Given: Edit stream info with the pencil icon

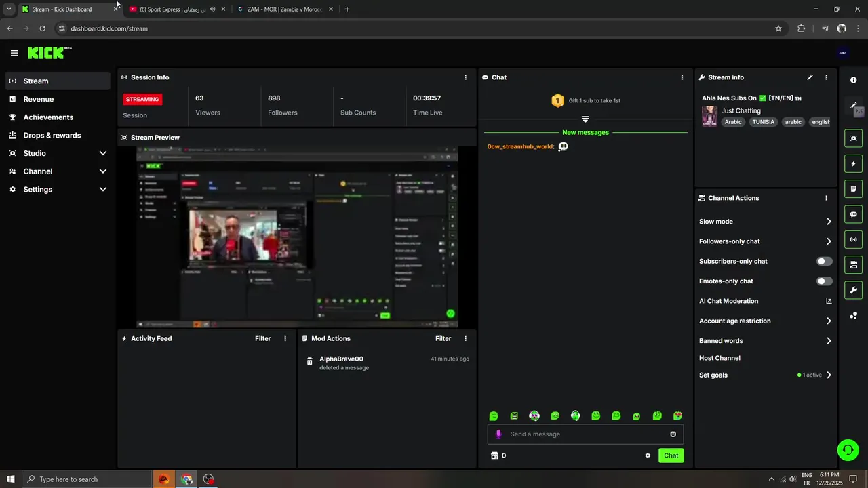Looking at the screenshot, I should 810,77.
